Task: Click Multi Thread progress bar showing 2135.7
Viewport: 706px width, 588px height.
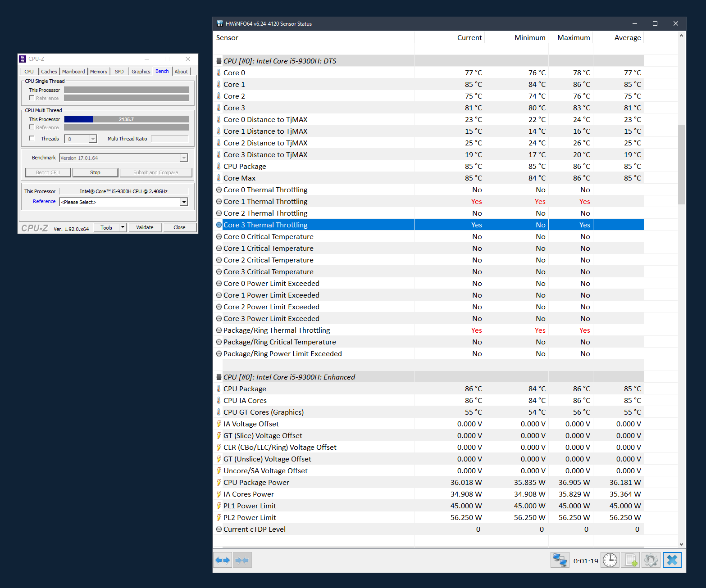Action: coord(126,119)
